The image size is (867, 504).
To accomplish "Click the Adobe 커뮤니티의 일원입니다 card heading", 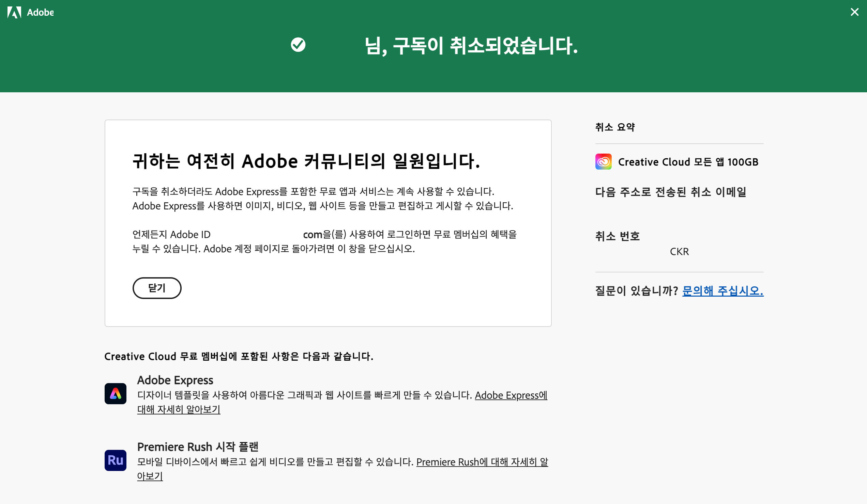I will pyautogui.click(x=306, y=161).
